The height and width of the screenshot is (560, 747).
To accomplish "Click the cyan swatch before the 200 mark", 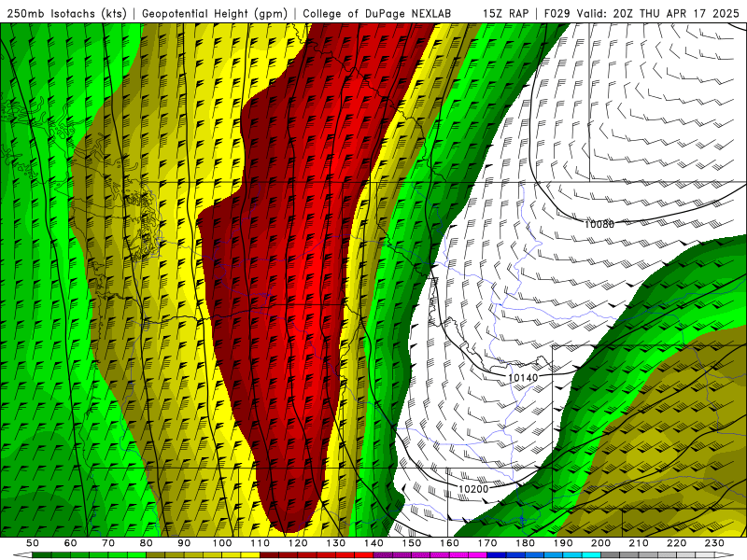I will click(591, 554).
